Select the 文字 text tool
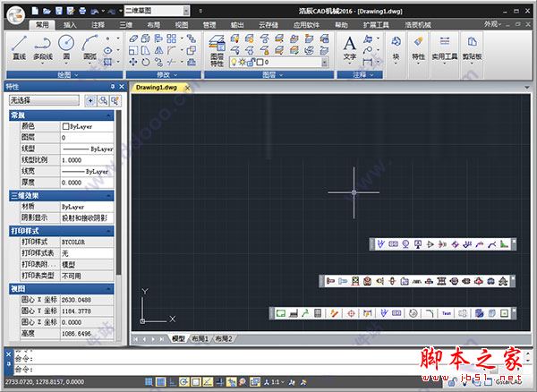 349,49
